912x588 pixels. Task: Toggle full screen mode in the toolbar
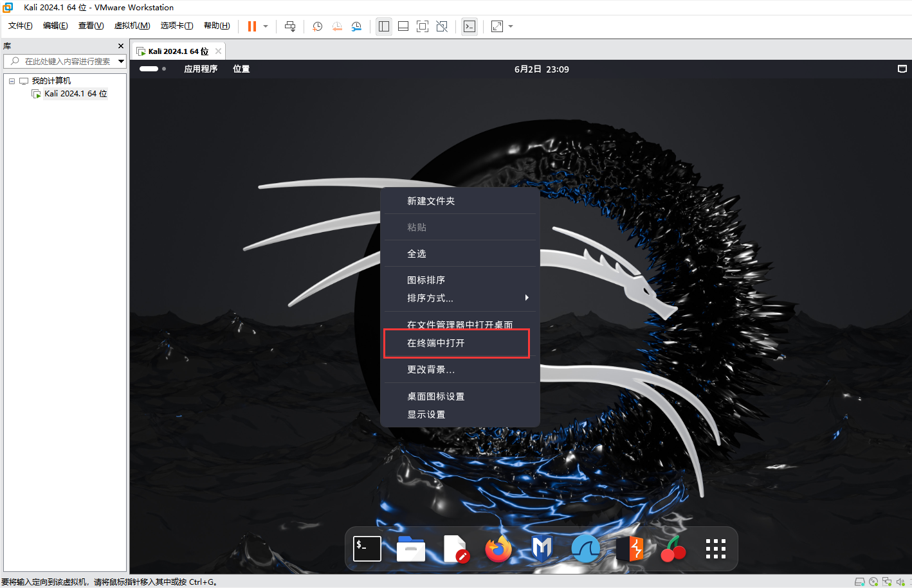click(423, 26)
